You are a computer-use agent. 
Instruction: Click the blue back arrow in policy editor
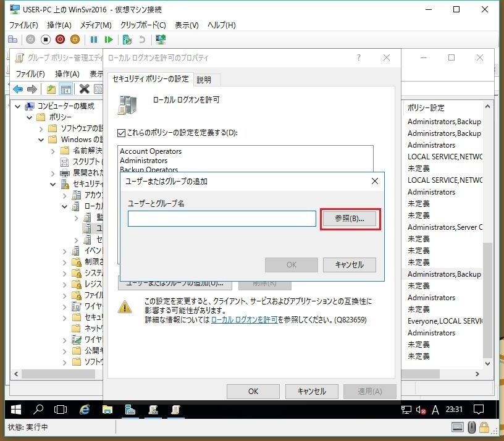pos(18,89)
